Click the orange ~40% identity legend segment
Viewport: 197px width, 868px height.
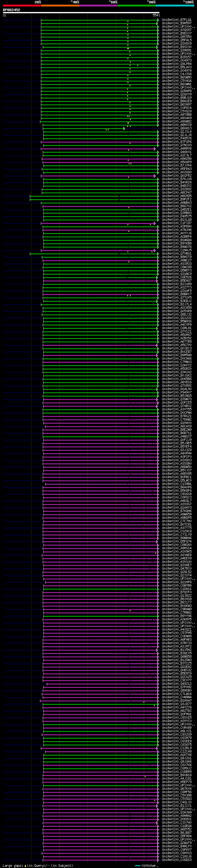60,6
